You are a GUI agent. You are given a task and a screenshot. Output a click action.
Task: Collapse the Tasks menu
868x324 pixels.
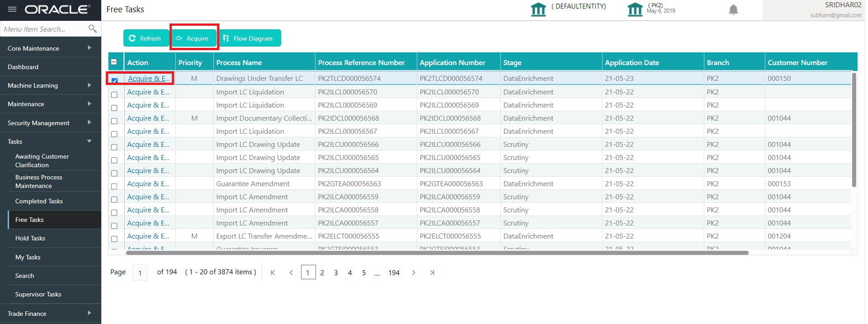[50, 141]
